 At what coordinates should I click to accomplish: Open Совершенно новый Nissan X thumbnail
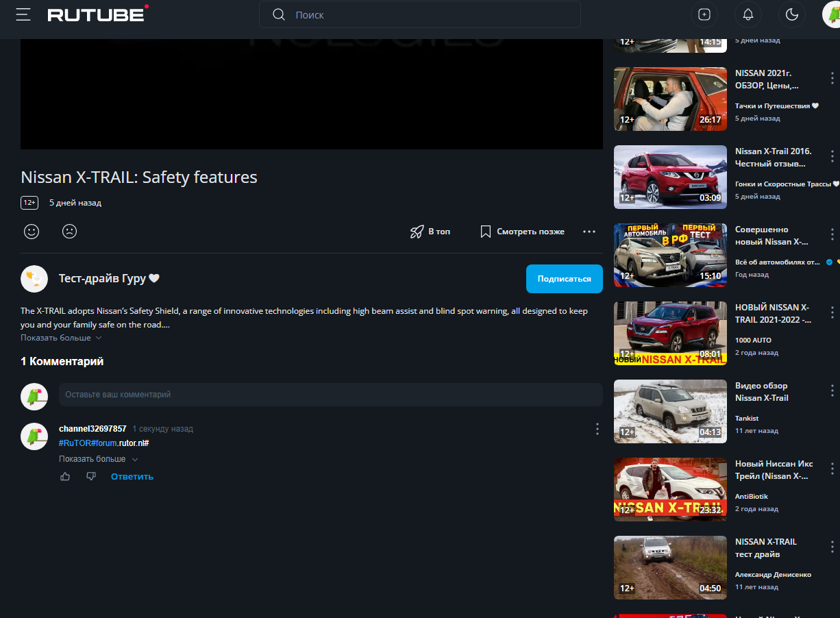pyautogui.click(x=670, y=255)
